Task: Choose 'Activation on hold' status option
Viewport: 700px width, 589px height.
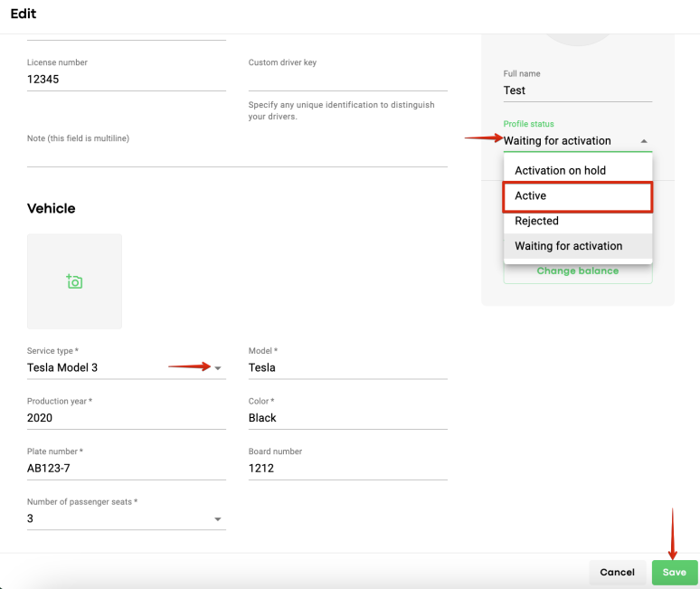Action: (x=578, y=170)
